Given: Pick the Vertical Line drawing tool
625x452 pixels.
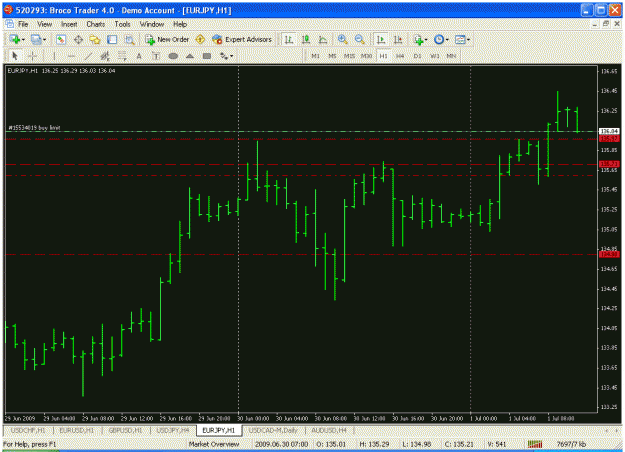Looking at the screenshot, I should [54, 56].
